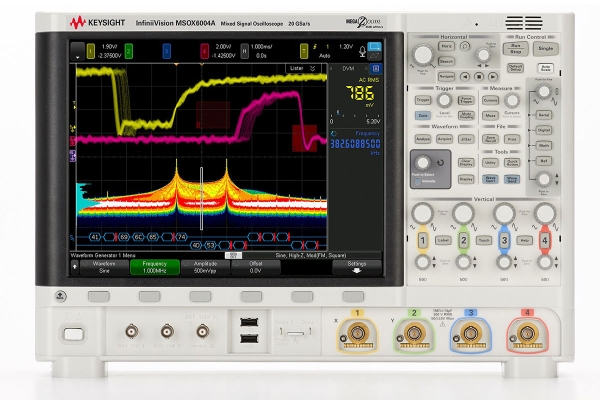Image resolution: width=600 pixels, height=400 pixels.
Task: Open the Settings softkey submenu
Action: click(x=357, y=267)
